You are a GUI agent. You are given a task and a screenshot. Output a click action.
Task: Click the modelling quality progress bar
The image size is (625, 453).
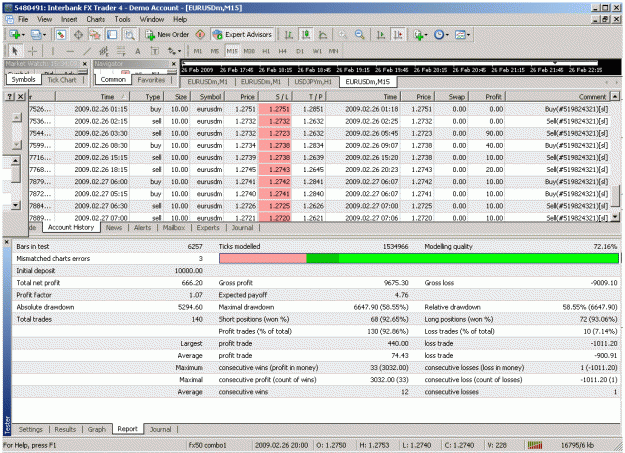[x=419, y=258]
